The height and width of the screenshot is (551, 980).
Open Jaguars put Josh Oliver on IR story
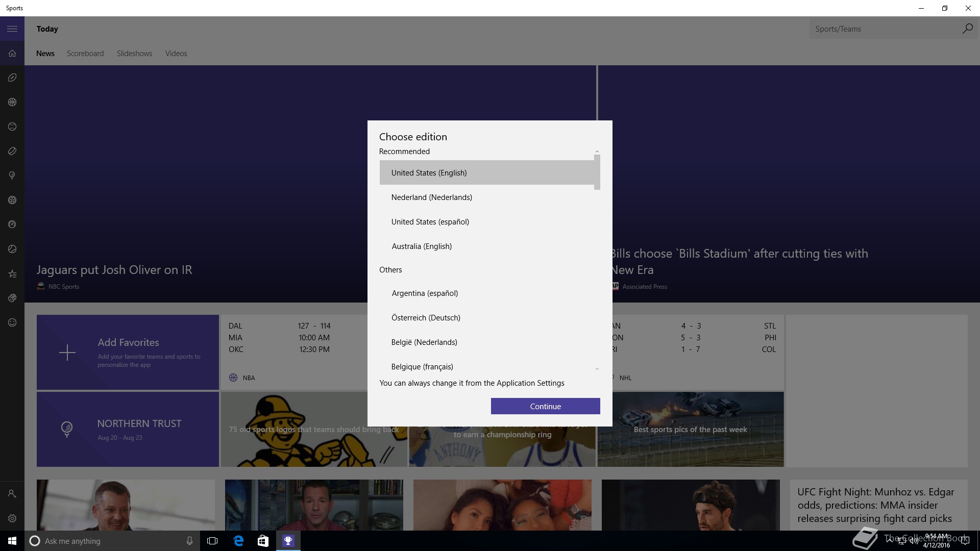[x=114, y=270]
